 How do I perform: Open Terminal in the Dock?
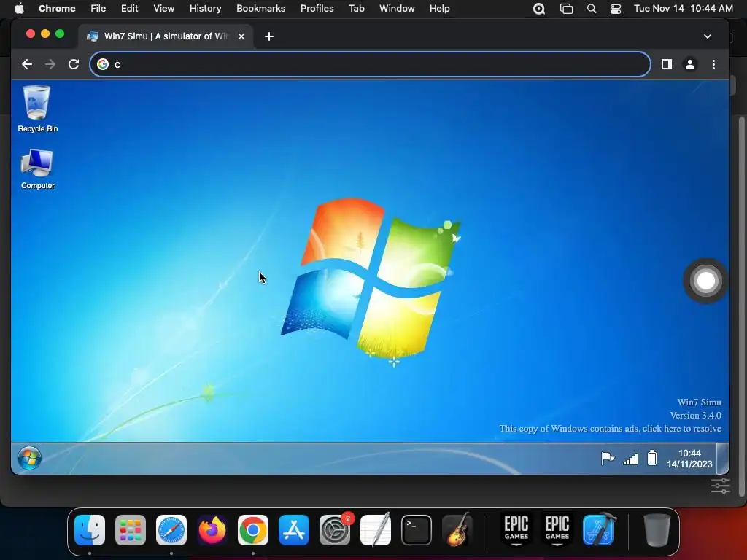tap(417, 530)
